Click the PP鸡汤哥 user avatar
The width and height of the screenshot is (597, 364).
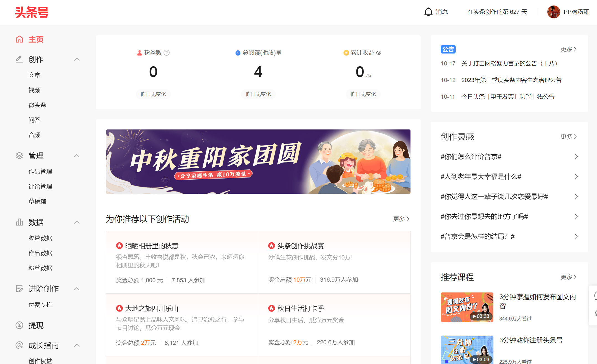pyautogui.click(x=553, y=12)
